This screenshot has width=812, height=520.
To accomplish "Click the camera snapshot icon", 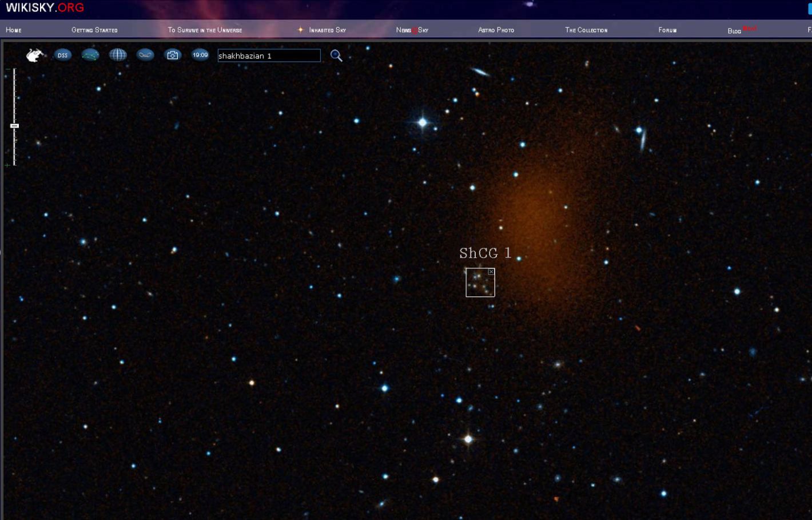I will pyautogui.click(x=172, y=55).
